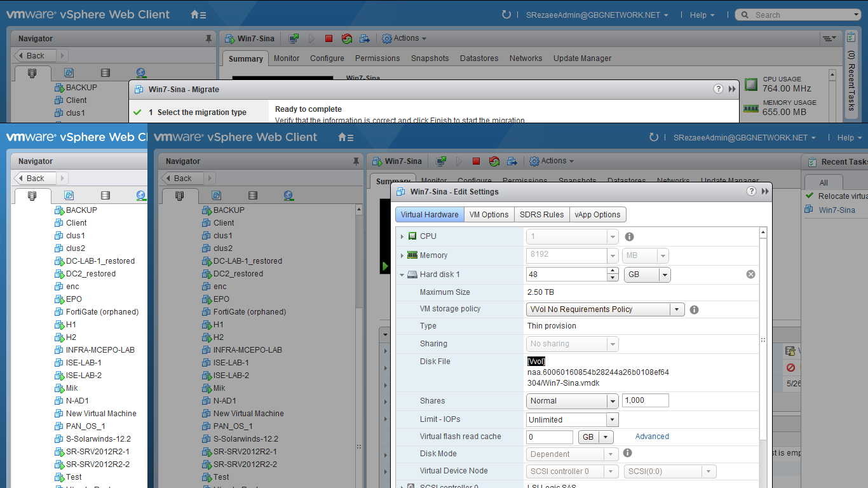Switch to vApp Options tab

pos(597,215)
